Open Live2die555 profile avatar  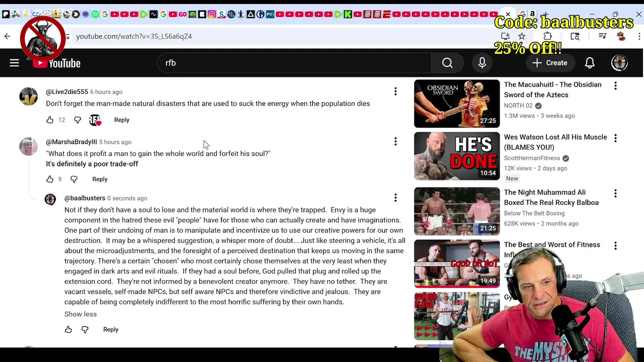point(28,96)
